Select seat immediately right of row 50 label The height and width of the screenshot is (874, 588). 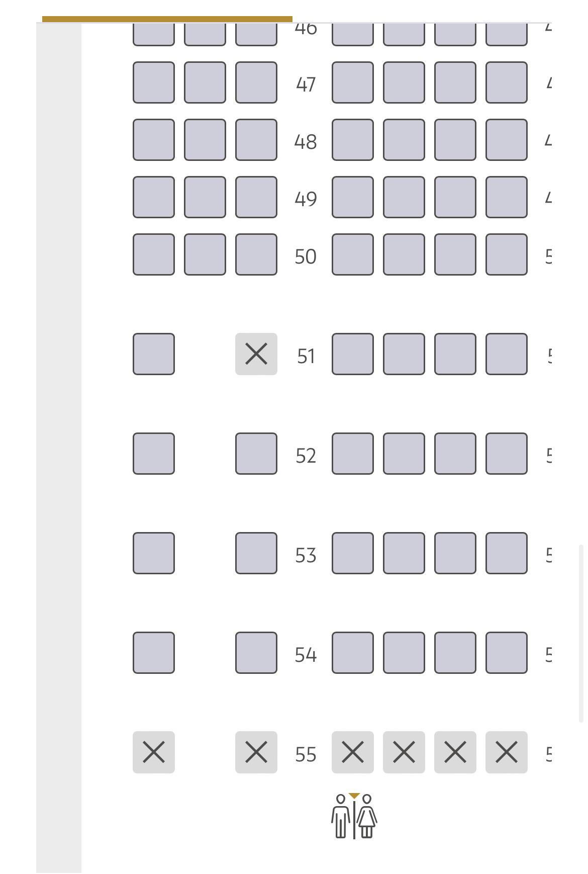coord(352,254)
